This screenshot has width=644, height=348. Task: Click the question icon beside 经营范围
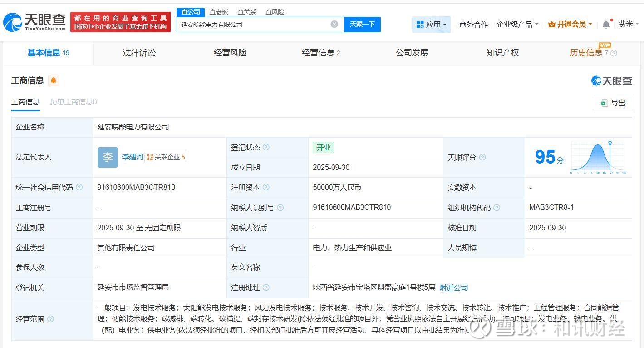coord(50,319)
